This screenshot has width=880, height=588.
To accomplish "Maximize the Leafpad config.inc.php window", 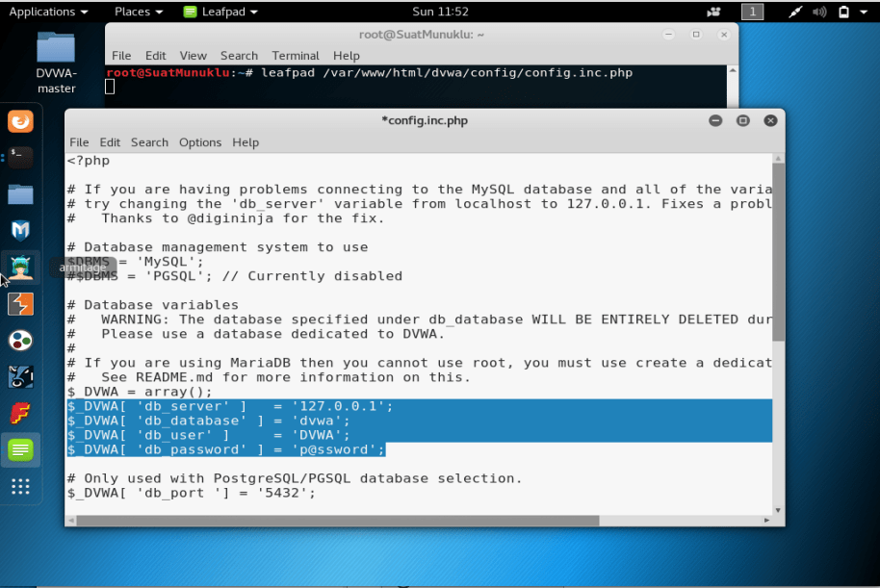I will 743,120.
